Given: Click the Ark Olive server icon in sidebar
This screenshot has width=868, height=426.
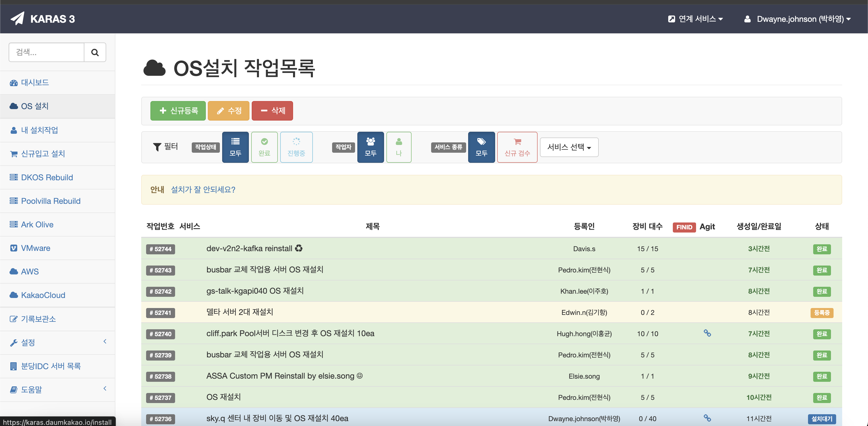Looking at the screenshot, I should 13,224.
